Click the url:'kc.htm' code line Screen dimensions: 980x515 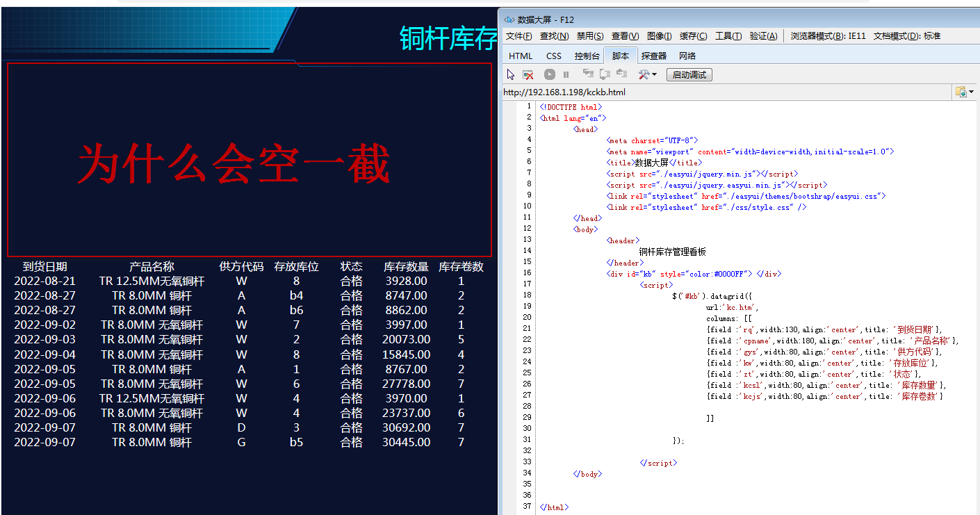click(x=732, y=306)
